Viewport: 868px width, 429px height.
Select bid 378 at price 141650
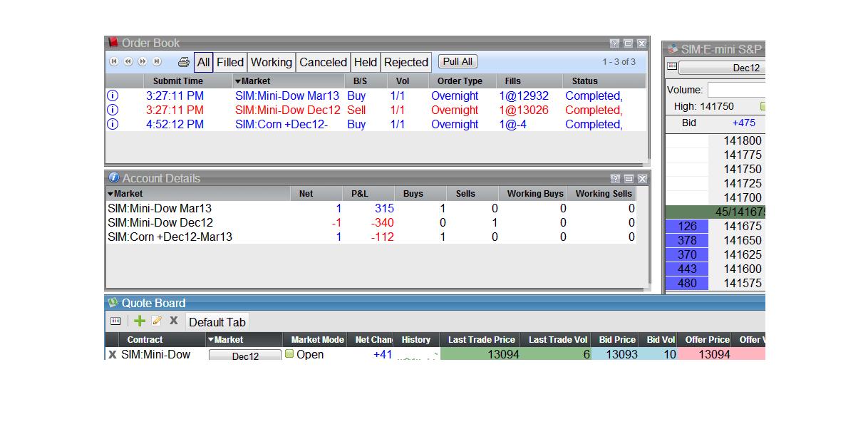tap(687, 241)
